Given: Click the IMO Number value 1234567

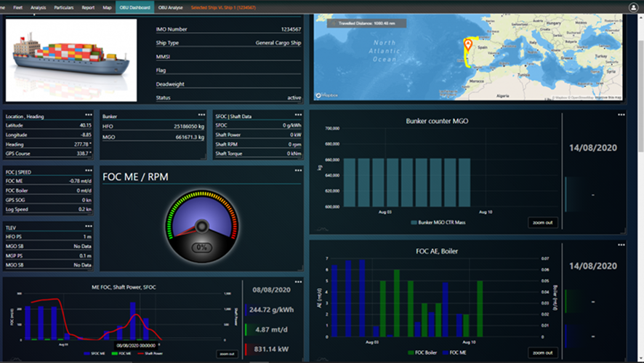Looking at the screenshot, I should click(291, 29).
